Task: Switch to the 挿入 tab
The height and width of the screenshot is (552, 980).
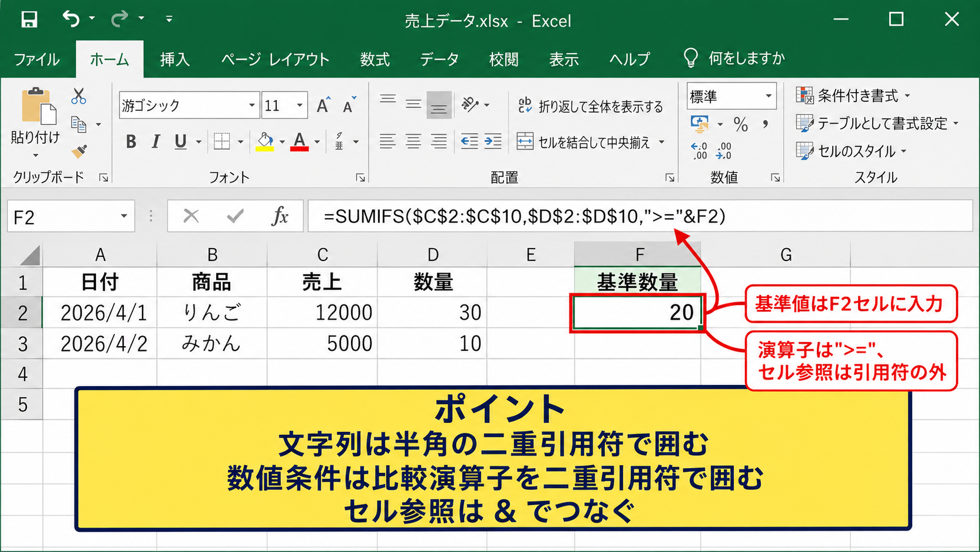Action: [x=175, y=59]
